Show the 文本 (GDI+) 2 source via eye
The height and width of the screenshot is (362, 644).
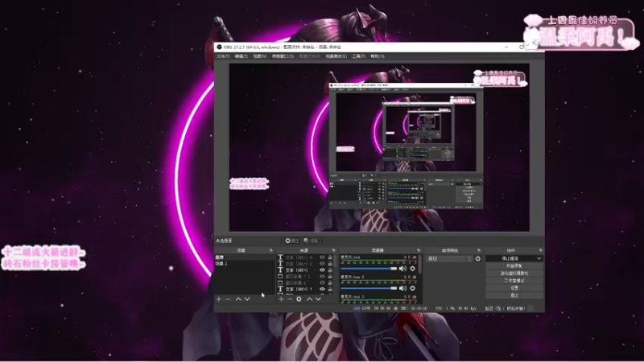[323, 264]
